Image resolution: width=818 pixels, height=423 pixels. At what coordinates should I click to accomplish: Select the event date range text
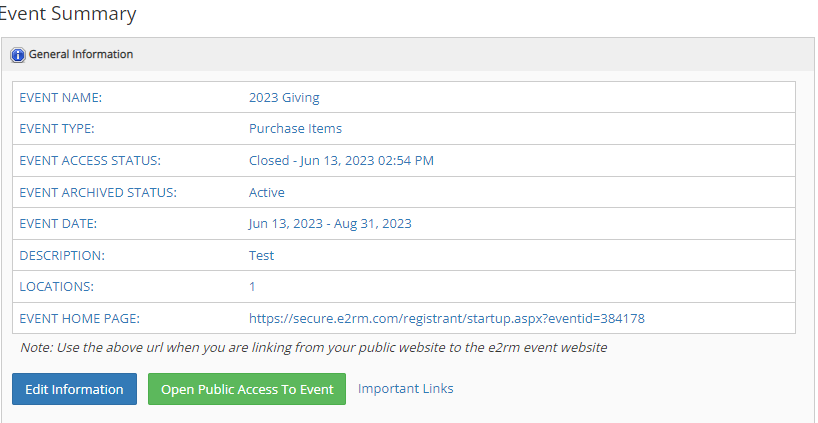[x=330, y=224]
